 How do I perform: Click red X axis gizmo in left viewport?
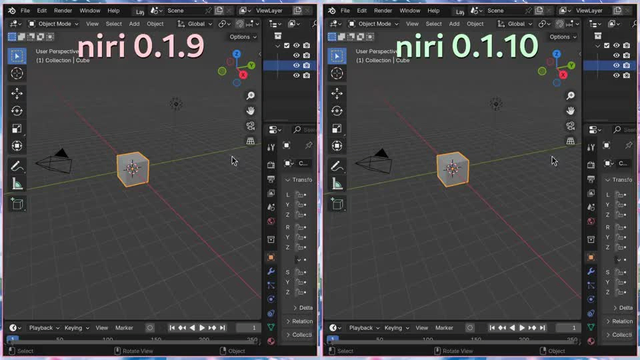243,75
